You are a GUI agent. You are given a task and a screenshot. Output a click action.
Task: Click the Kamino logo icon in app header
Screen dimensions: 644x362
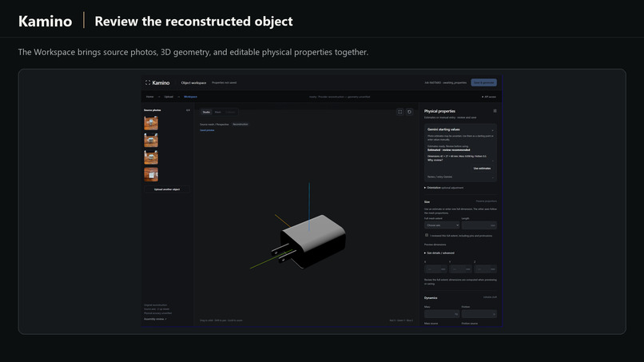[x=148, y=82]
